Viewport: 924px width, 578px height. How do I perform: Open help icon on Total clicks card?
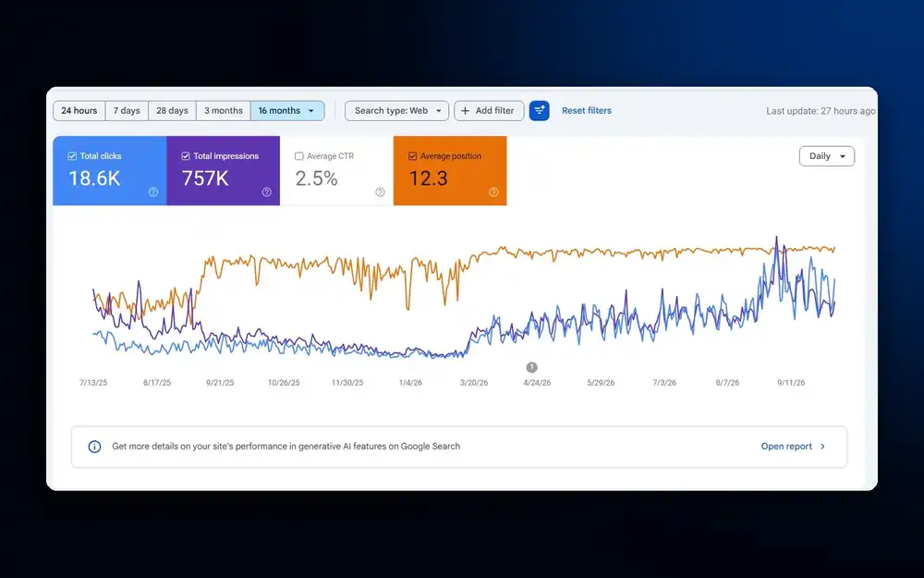(153, 191)
